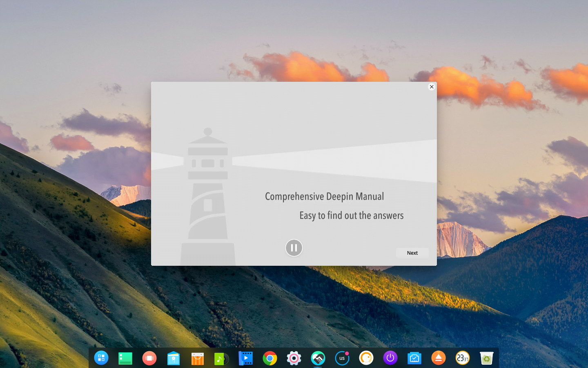The width and height of the screenshot is (588, 368).
Task: Open Multitasking View from the dock
Action: pyautogui.click(x=149, y=358)
